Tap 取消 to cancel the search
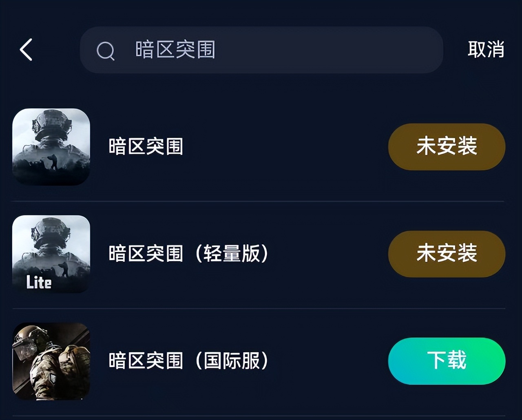 [x=486, y=50]
